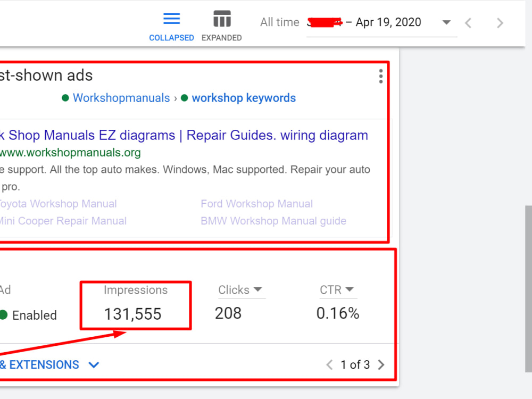
Task: Open the workshop keywords ad group link
Action: [x=244, y=98]
